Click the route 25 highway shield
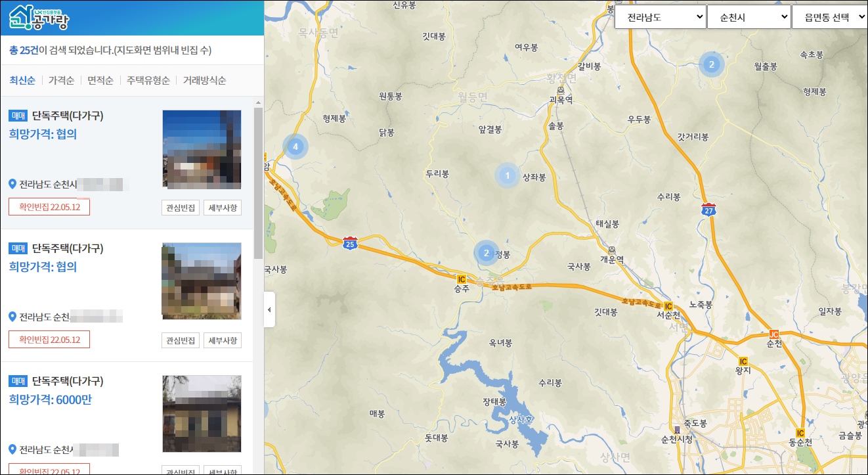The image size is (868, 475). [350, 243]
